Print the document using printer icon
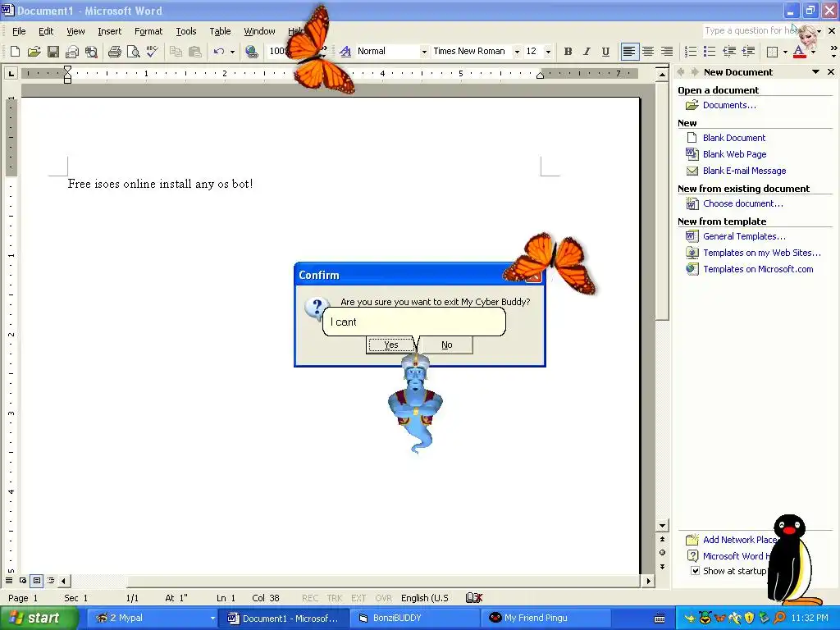 click(x=114, y=52)
